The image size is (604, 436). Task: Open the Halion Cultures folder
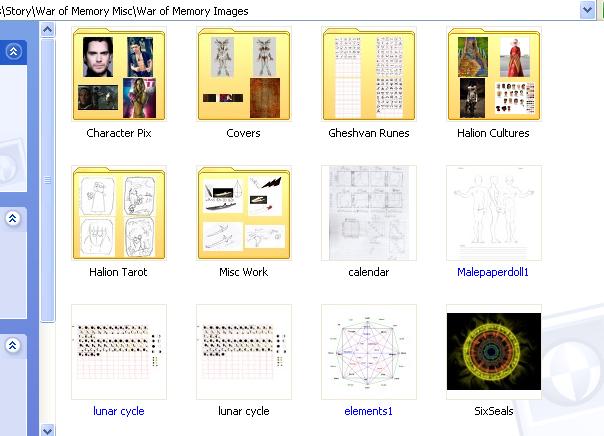pyautogui.click(x=493, y=75)
